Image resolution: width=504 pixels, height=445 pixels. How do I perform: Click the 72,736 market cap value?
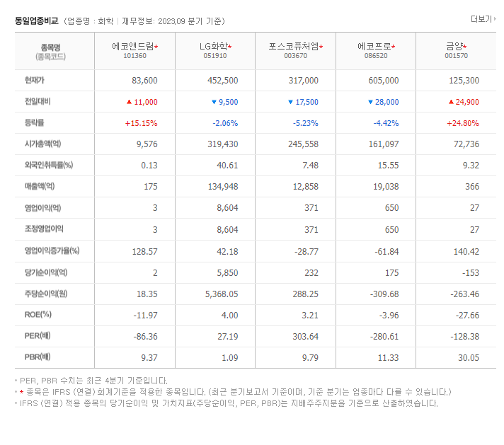[466, 144]
